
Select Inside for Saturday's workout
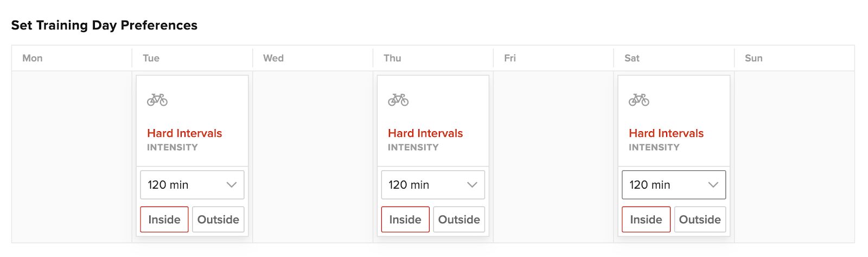[646, 220]
